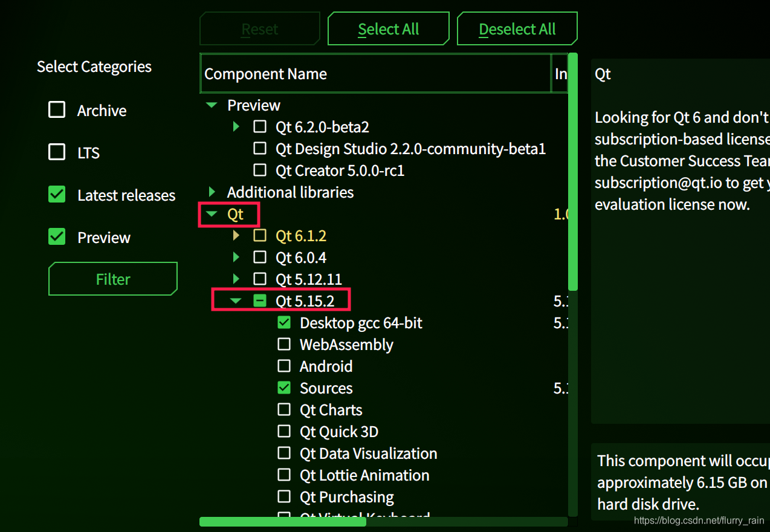Collapse the Qt 5.15.2 node
Image resolution: width=770 pixels, height=532 pixels.
236,300
